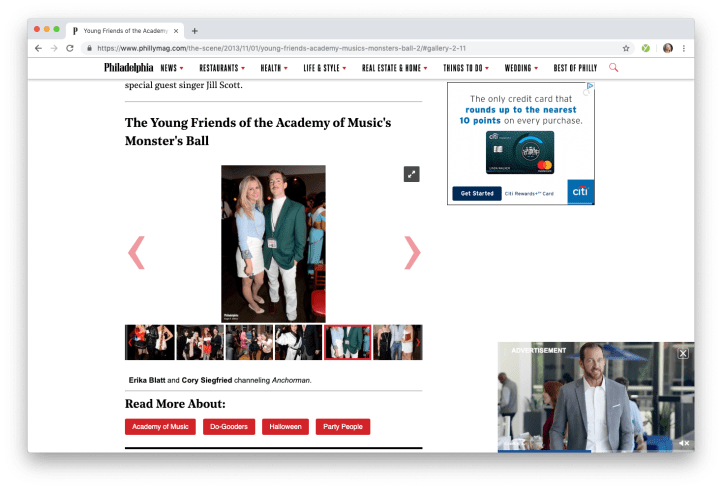722x489 pixels.
Task: Click the AdChoices icon on the Citi ad
Action: (x=589, y=86)
